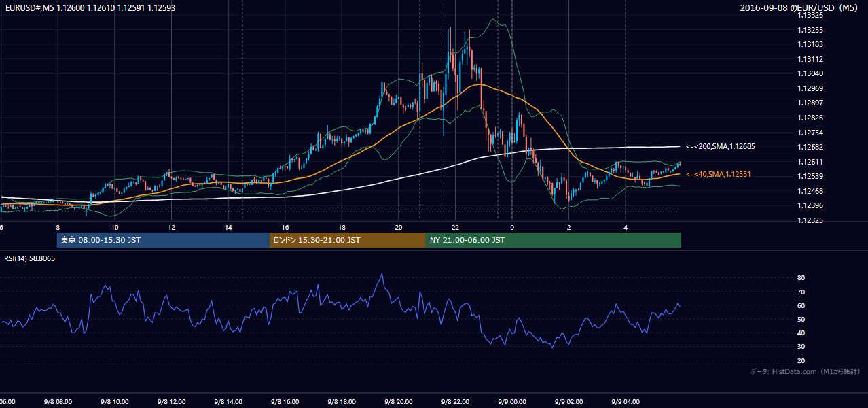
Task: Click the ロンドン 15:30-21:00 JST session bar
Action: pos(348,240)
